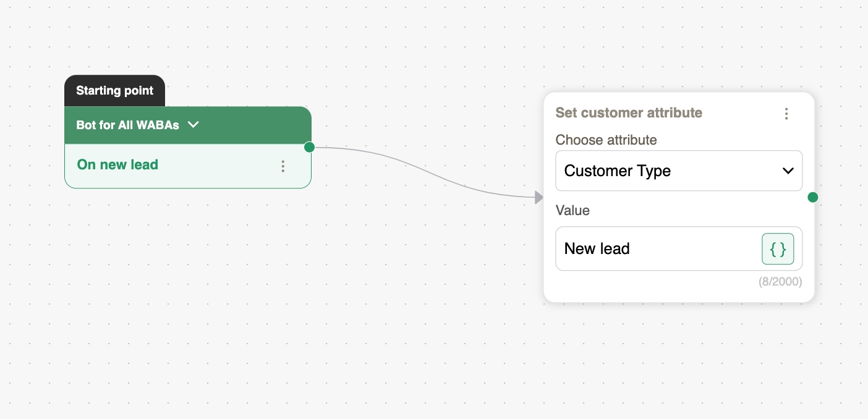Click the Set customer attribute output connector dot
The image size is (868, 419).
coord(813,197)
